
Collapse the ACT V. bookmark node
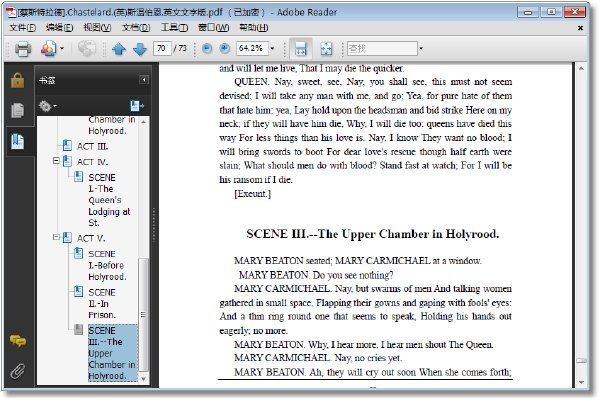click(56, 237)
